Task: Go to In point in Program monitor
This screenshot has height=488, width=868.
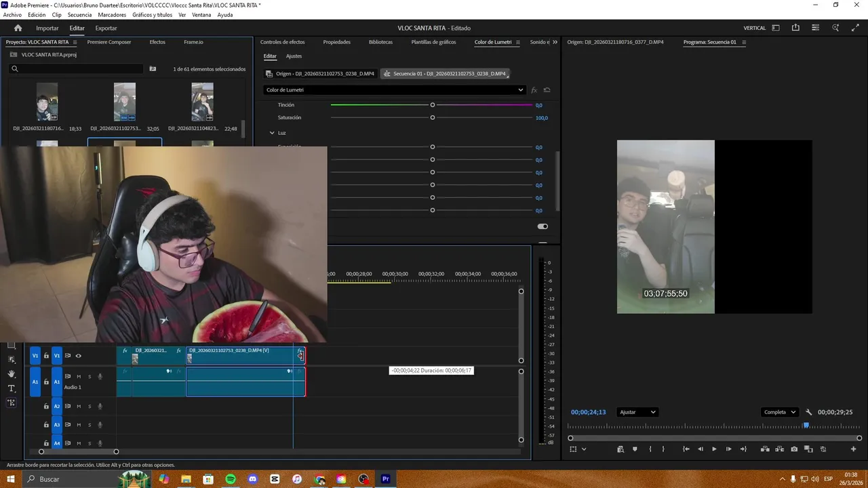Action: (x=686, y=449)
